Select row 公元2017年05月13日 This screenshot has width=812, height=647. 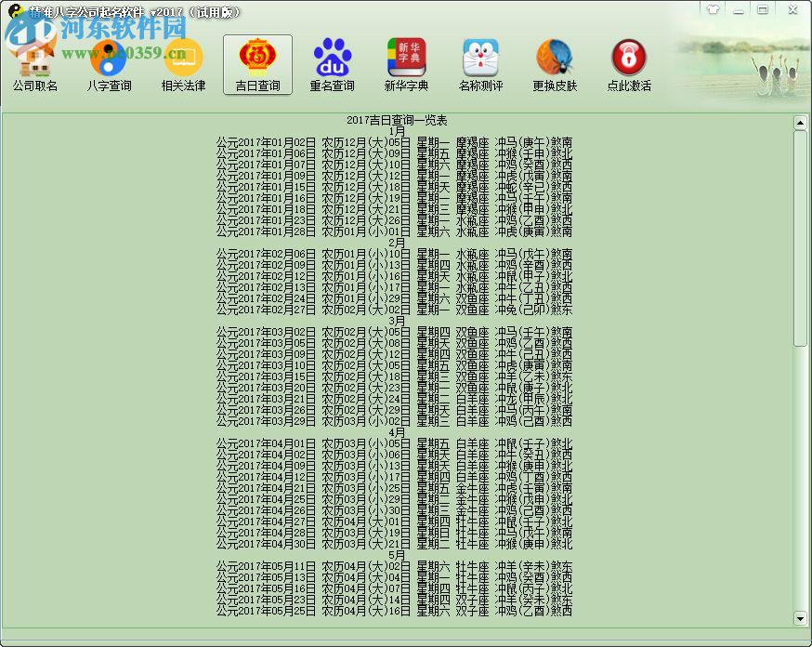click(x=395, y=577)
